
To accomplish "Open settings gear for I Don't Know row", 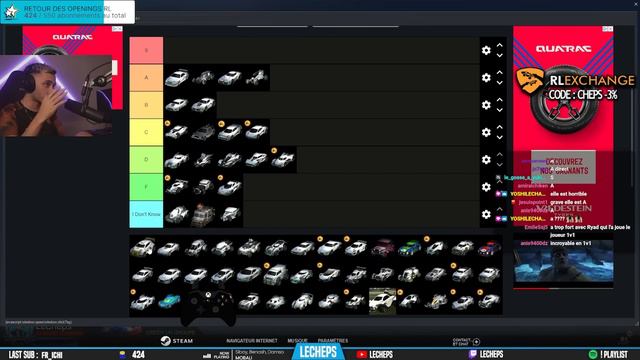I will tap(486, 214).
